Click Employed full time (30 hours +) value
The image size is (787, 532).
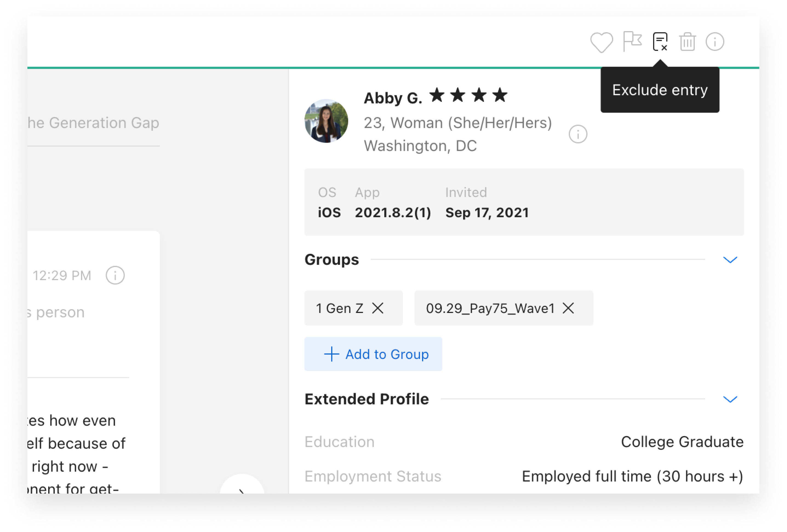point(632,476)
